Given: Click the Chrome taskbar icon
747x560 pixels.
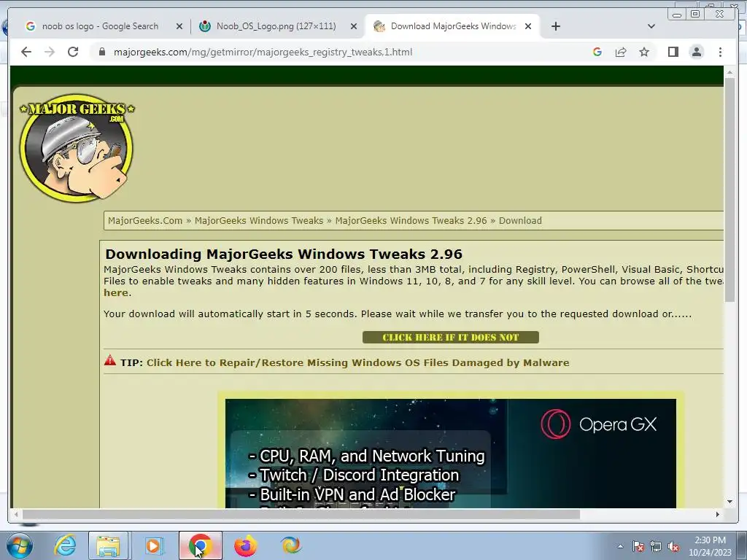Looking at the screenshot, I should pos(201,545).
